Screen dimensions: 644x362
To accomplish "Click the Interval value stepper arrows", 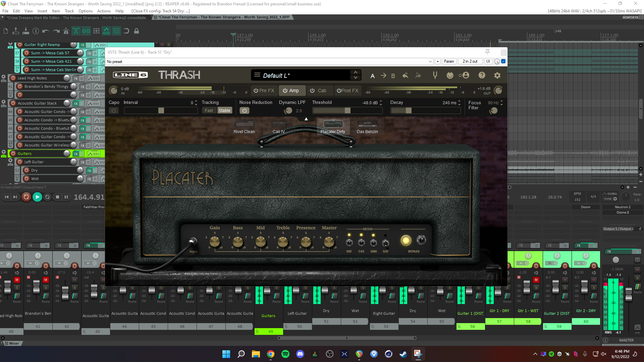I will pos(196,103).
